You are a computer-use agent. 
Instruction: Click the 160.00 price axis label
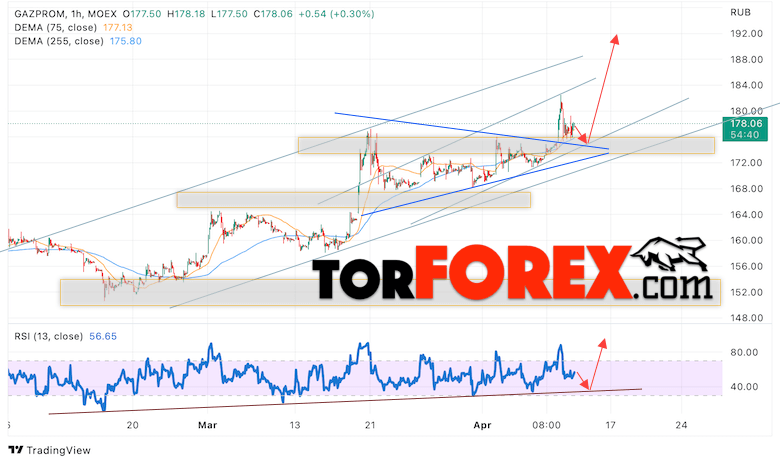coord(747,240)
